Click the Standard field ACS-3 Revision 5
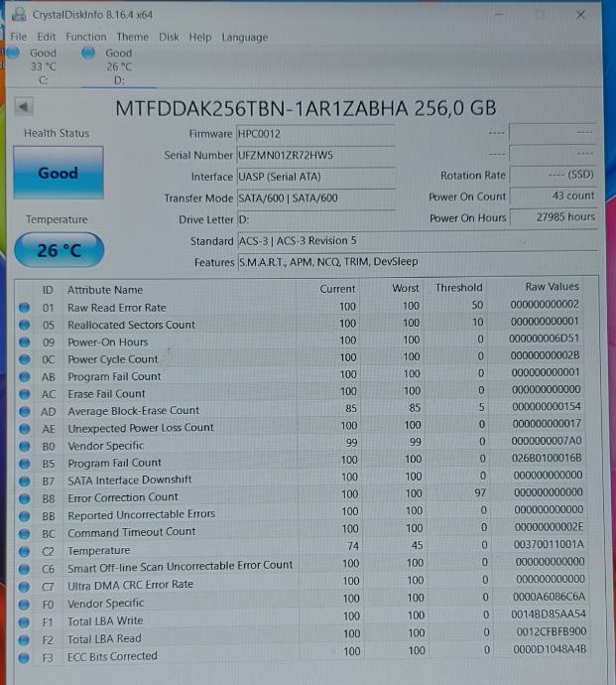 click(x=417, y=240)
